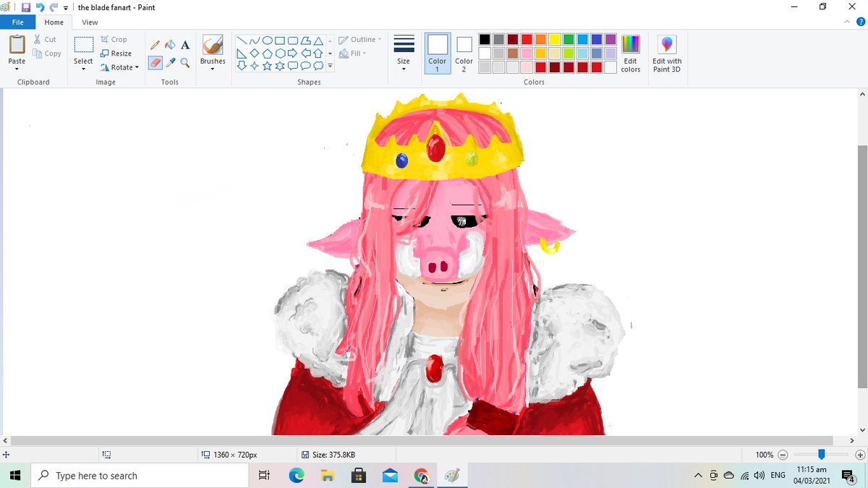Choose the black color swatch
Viewport: 868px width, 488px height.
[485, 39]
